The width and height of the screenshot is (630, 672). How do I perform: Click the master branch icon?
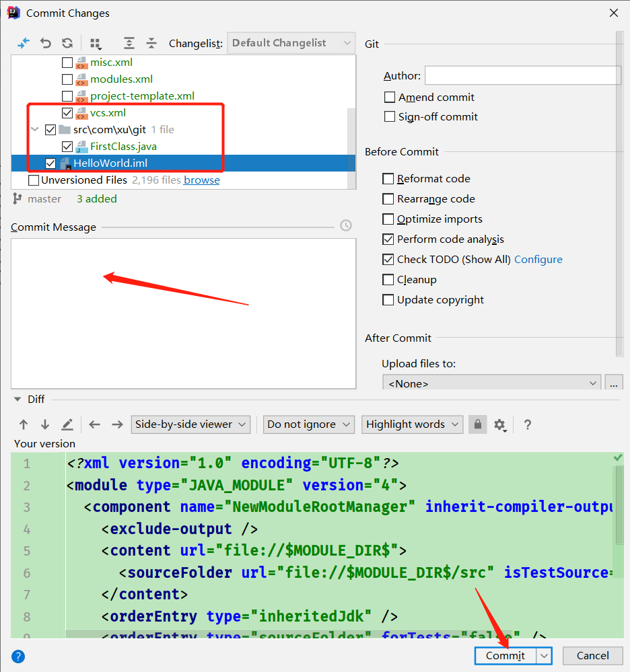[x=17, y=199]
